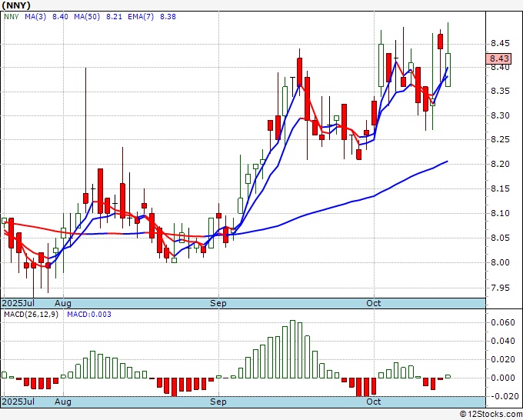Click the EMA(7) value 8.38
This screenshot has height=420, width=523.
168,17
